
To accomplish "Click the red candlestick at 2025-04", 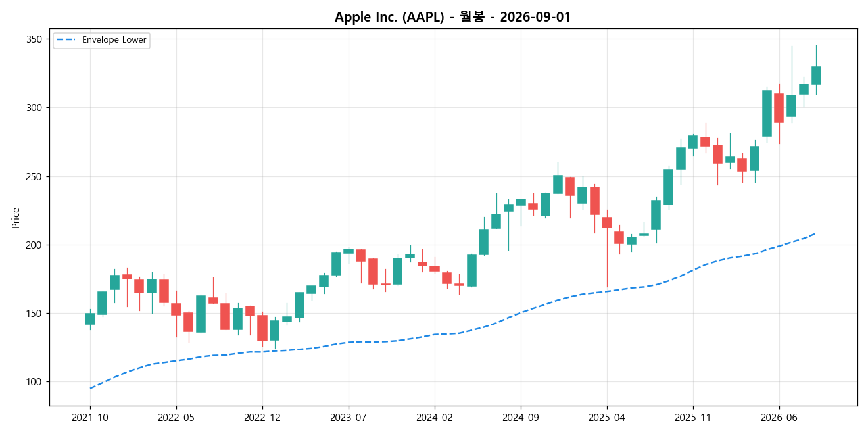I will (607, 222).
